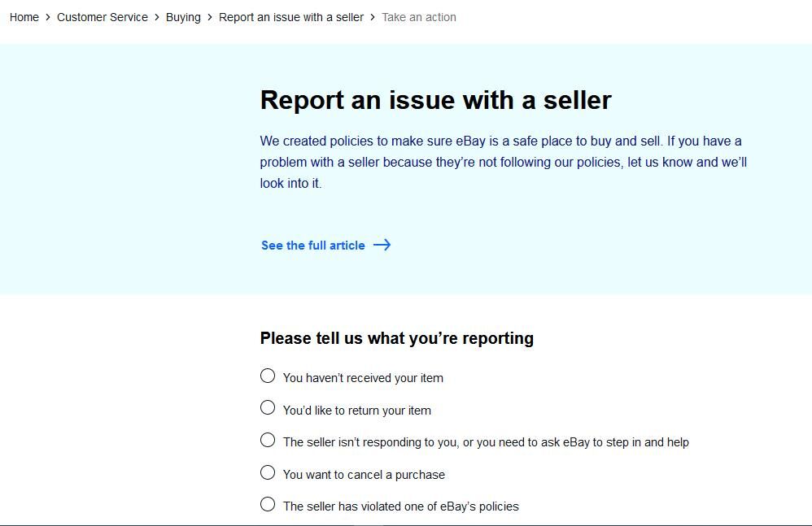Click the policy description paragraph text
The width and height of the screenshot is (812, 526).
503,162
